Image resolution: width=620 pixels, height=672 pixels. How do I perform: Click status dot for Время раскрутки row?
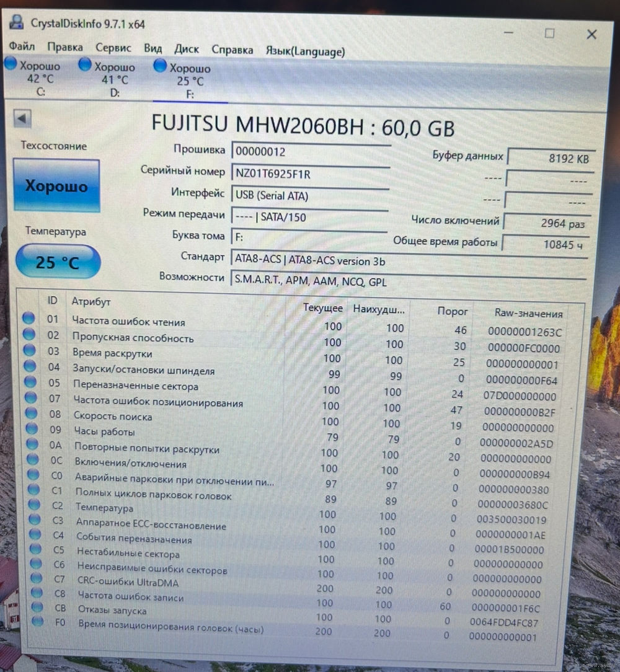(x=30, y=350)
